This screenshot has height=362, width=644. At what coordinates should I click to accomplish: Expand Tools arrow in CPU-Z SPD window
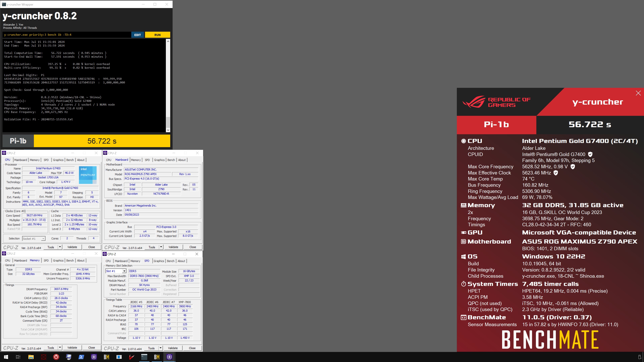[x=160, y=348]
